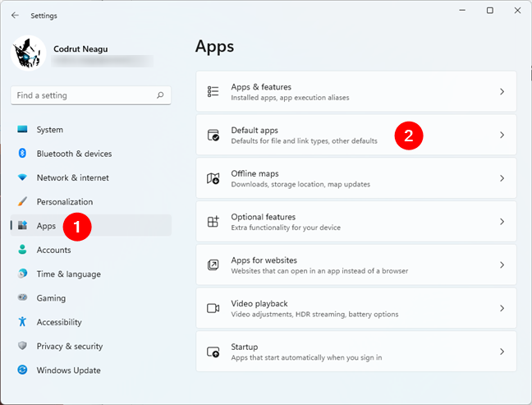
Task: Select Accounts in the sidebar
Action: pos(91,251)
